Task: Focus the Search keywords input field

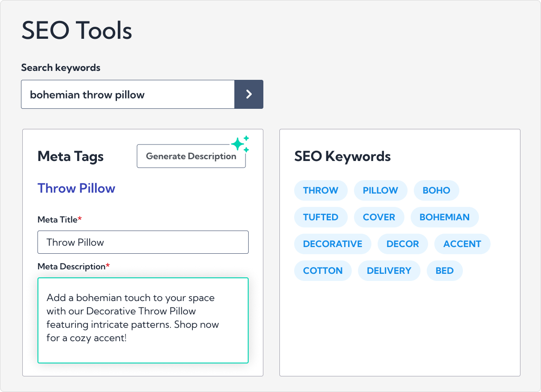Action: coord(128,94)
